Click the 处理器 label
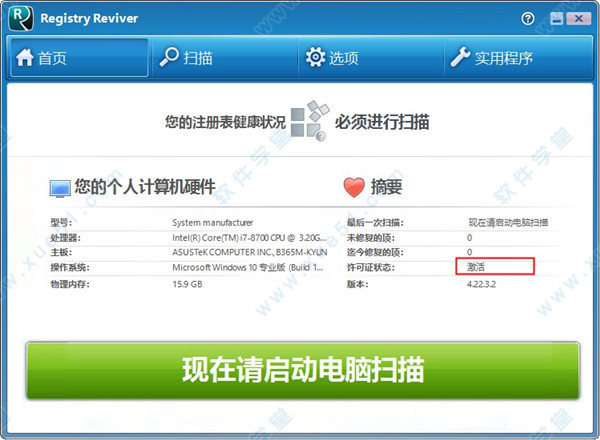 point(65,238)
